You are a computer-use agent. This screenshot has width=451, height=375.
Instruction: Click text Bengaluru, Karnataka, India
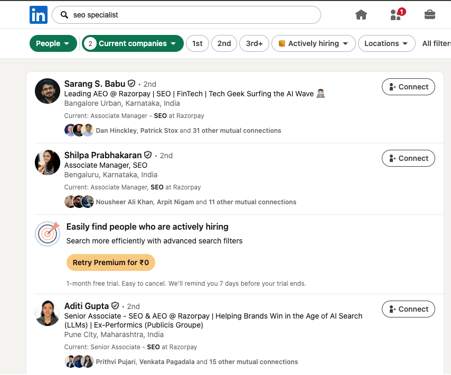tap(111, 175)
